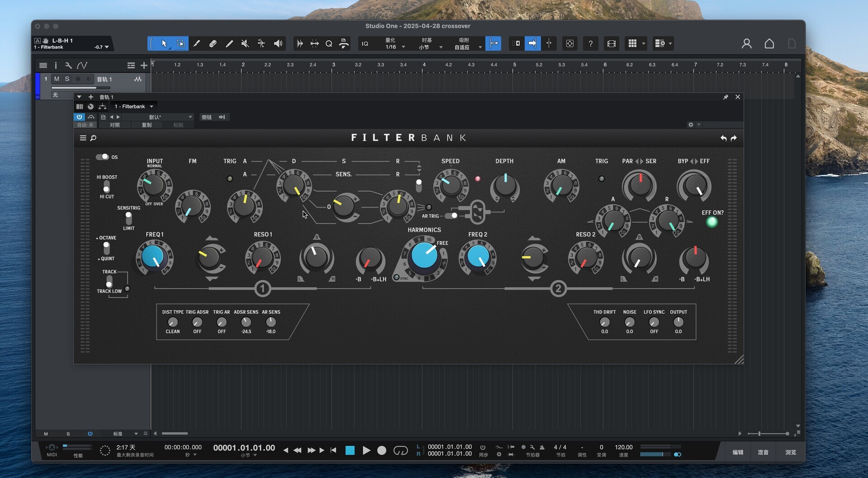Screen dimensions: 868x478
Task: Open Filterbank plugin hamburger menu
Action: [83, 138]
